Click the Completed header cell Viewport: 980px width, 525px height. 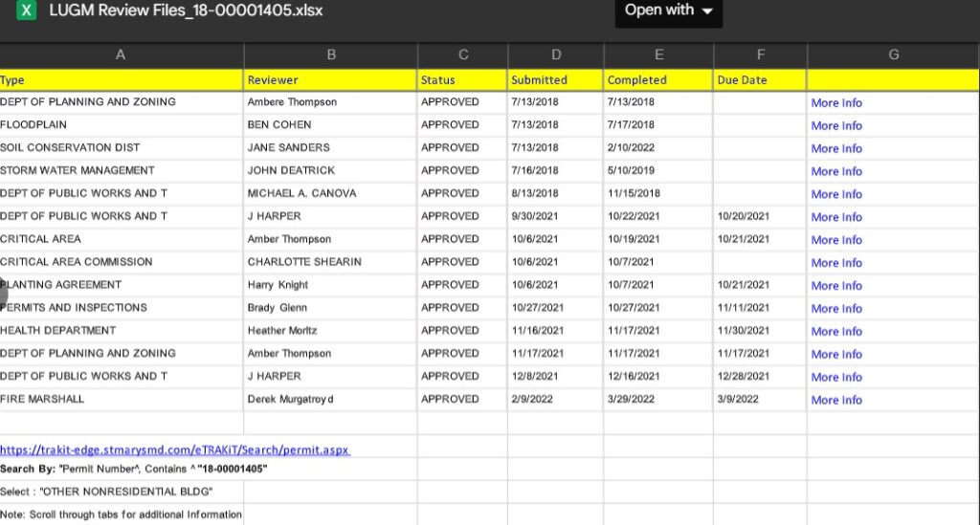tap(658, 80)
